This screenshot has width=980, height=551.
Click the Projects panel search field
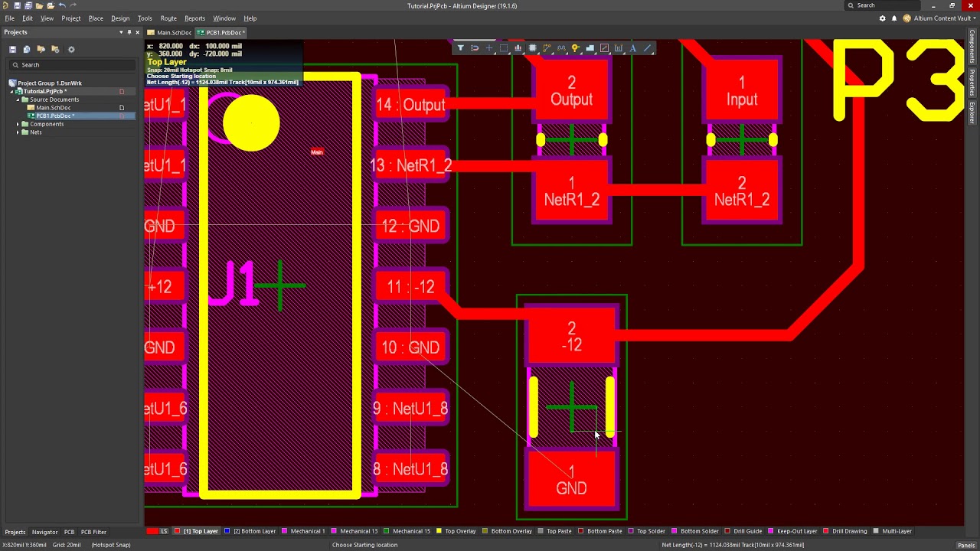pyautogui.click(x=71, y=65)
